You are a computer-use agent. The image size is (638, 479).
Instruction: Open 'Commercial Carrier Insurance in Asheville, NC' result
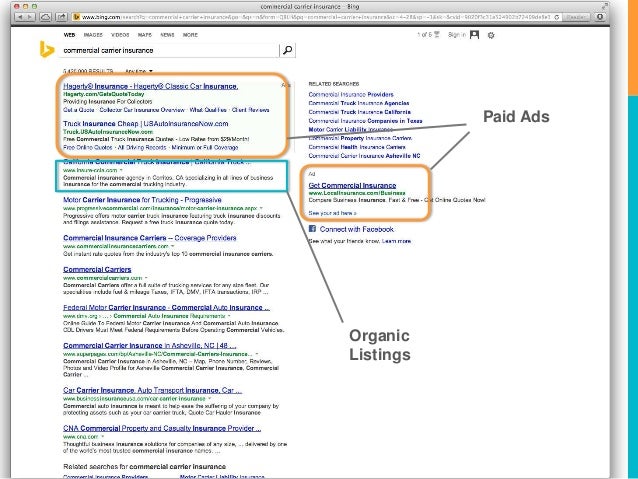tap(150, 346)
